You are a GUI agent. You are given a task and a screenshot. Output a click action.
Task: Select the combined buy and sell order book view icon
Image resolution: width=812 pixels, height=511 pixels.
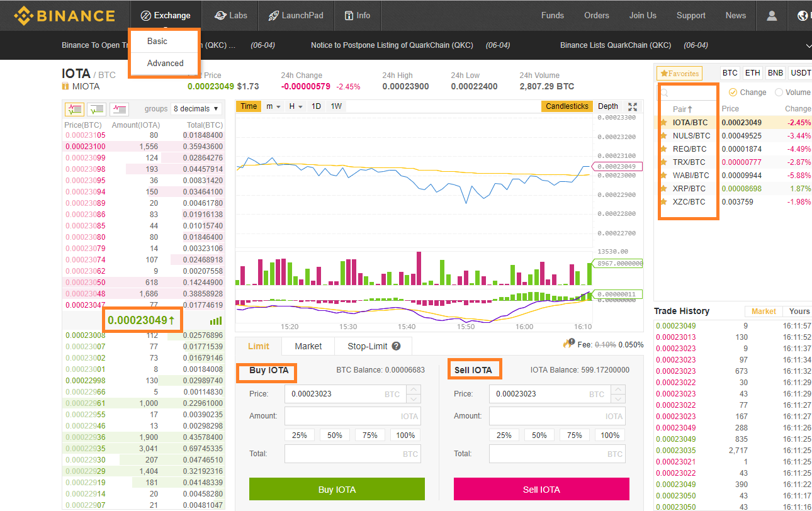(x=74, y=109)
